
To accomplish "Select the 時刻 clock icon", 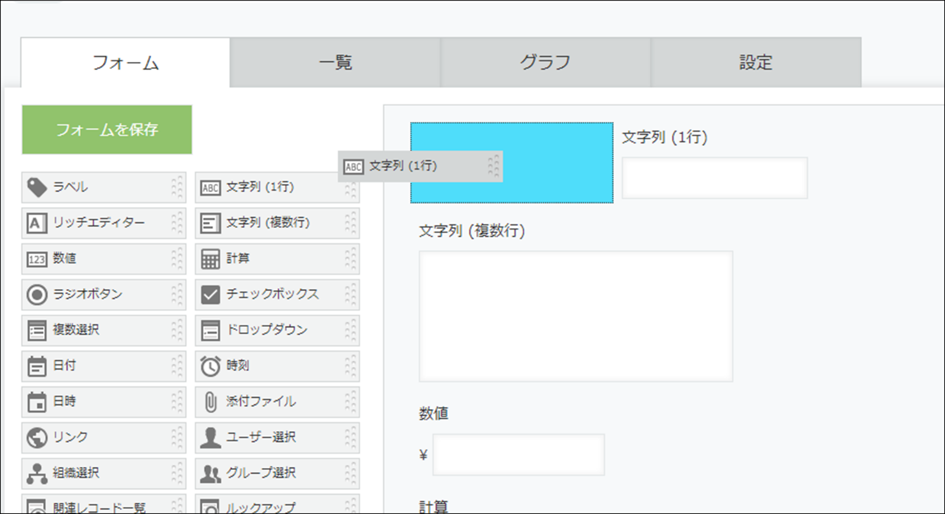I will pos(210,366).
